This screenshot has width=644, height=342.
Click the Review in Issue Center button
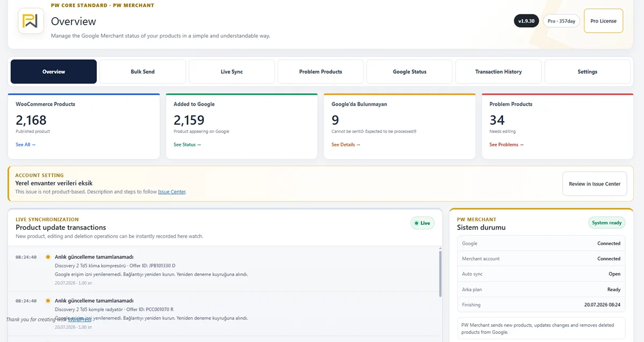[595, 184]
